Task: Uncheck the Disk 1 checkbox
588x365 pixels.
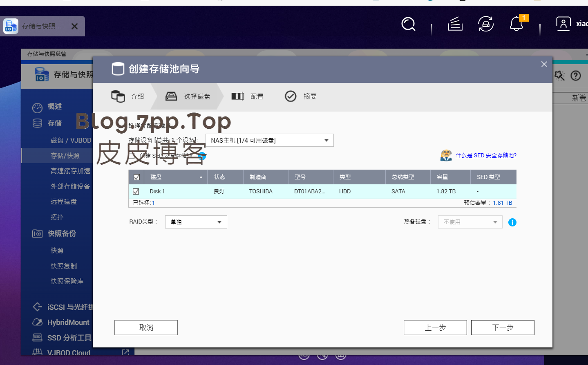Action: coord(136,191)
